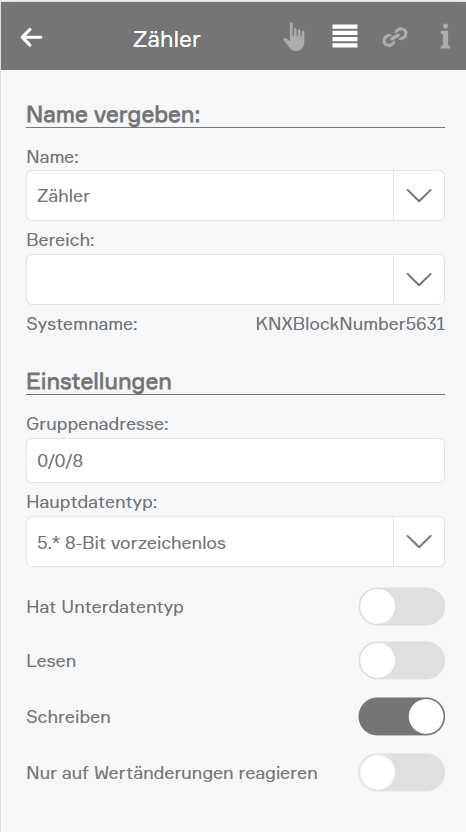Click the Zähler title in header

[167, 39]
